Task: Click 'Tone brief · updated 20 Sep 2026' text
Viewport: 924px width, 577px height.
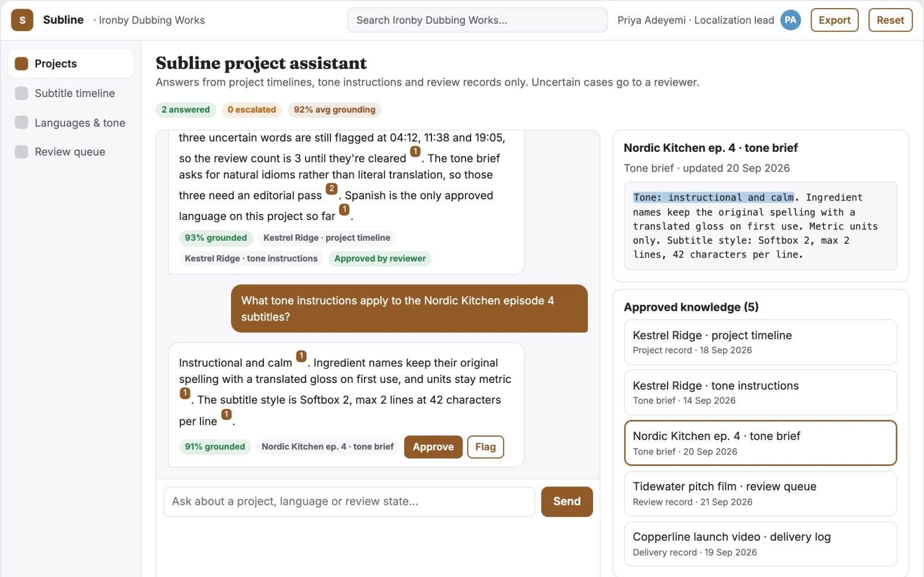Action: (x=707, y=168)
